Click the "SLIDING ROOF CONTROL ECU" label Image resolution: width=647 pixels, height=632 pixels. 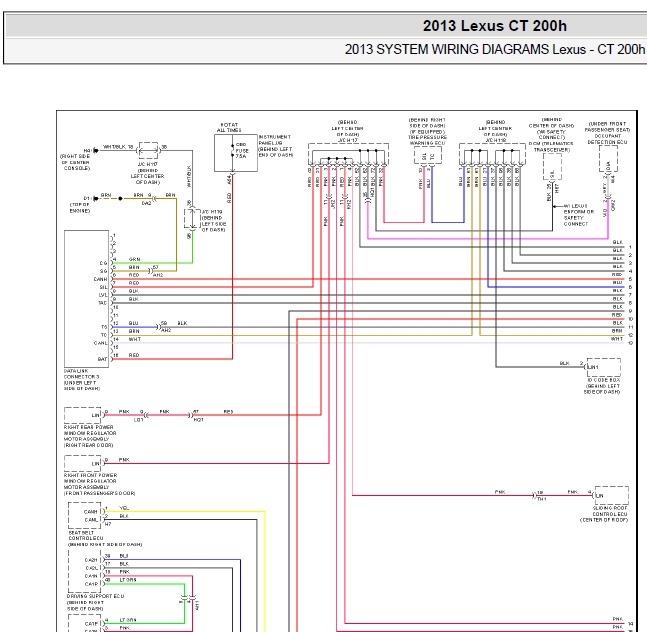click(x=610, y=511)
